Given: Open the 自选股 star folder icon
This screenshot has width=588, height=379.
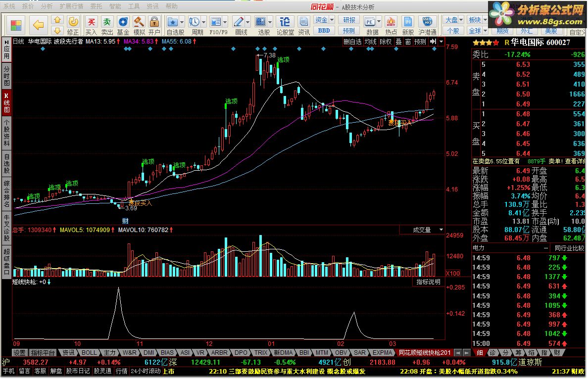Looking at the screenshot, I should point(173,22).
